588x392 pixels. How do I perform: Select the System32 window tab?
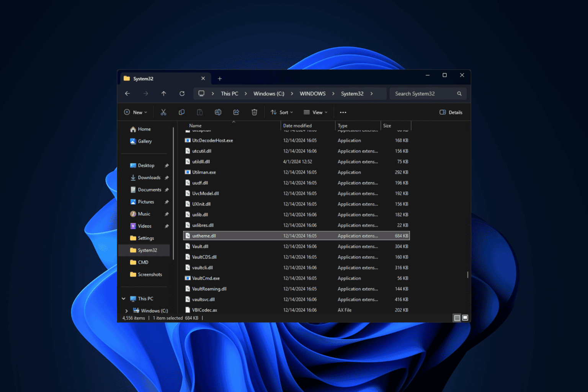(165, 78)
